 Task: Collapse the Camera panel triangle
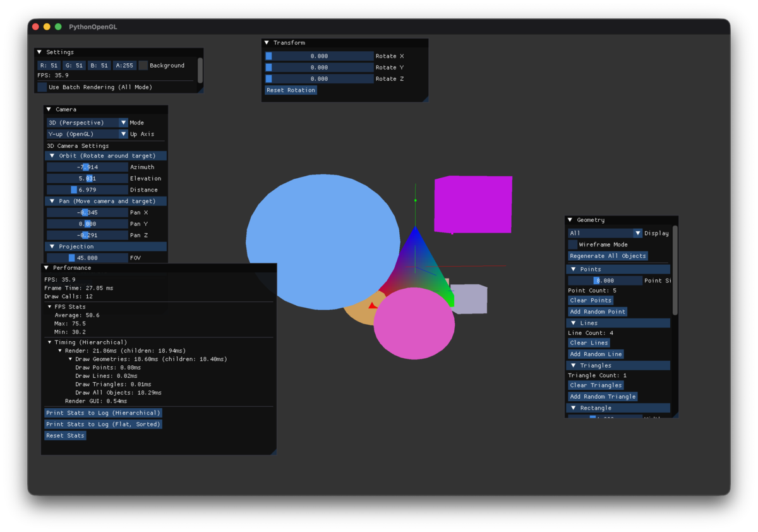[x=49, y=109]
